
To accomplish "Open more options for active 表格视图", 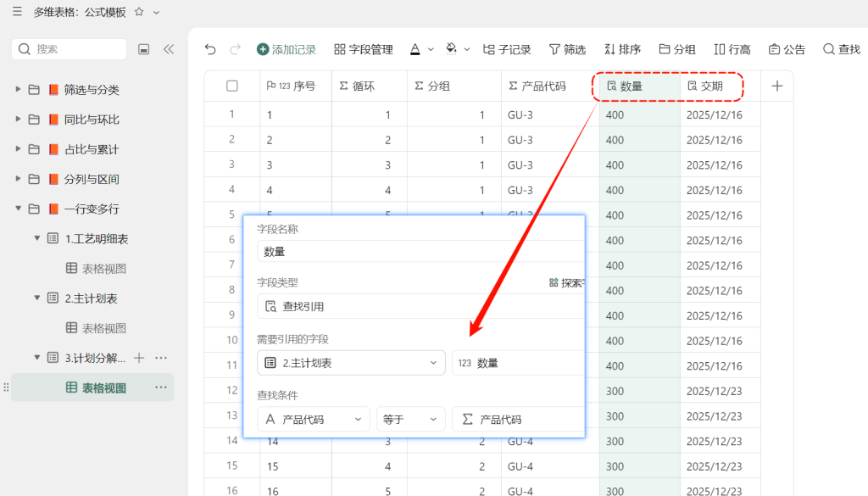I will (161, 387).
